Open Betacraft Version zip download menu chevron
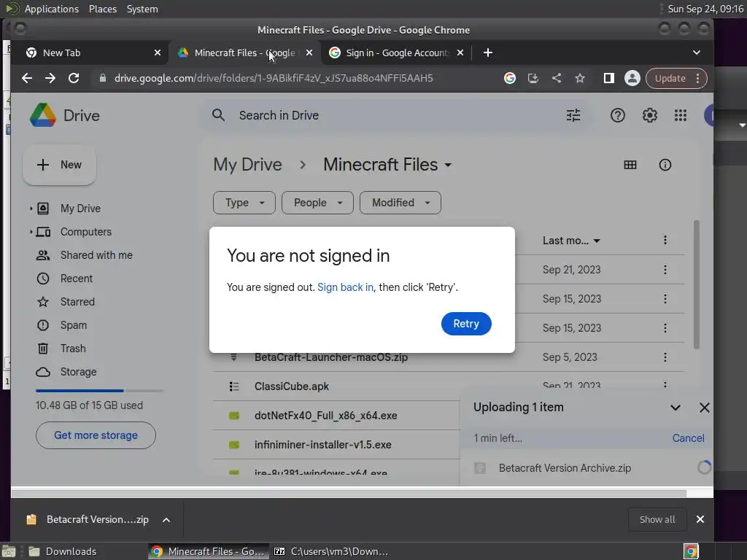Image resolution: width=747 pixels, height=560 pixels. [x=166, y=520]
